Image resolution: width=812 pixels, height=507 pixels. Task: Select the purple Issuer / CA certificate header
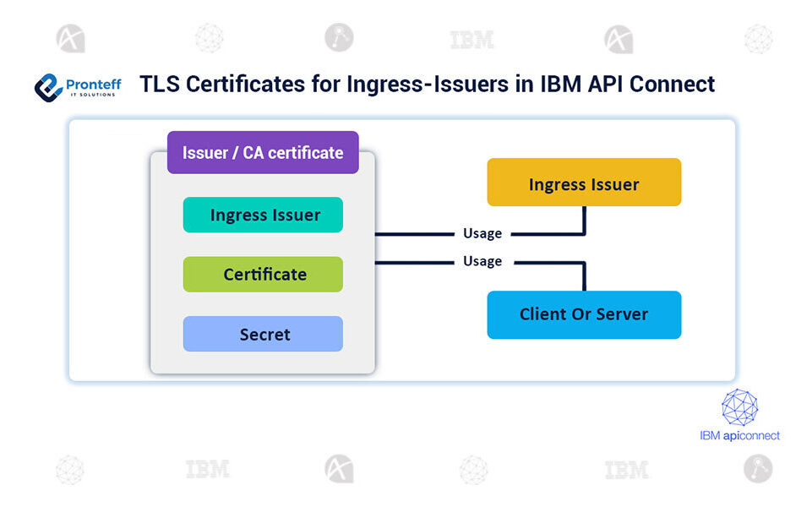(263, 153)
